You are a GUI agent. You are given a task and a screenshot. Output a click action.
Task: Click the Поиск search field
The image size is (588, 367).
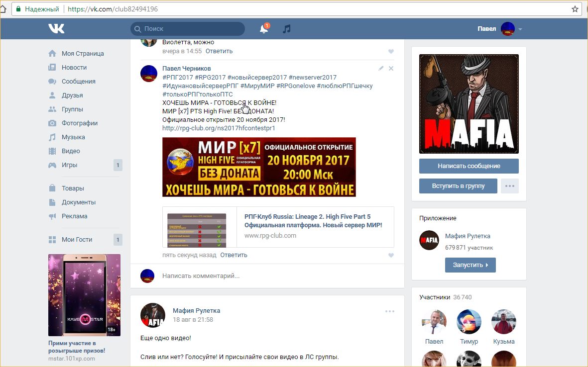click(x=188, y=28)
